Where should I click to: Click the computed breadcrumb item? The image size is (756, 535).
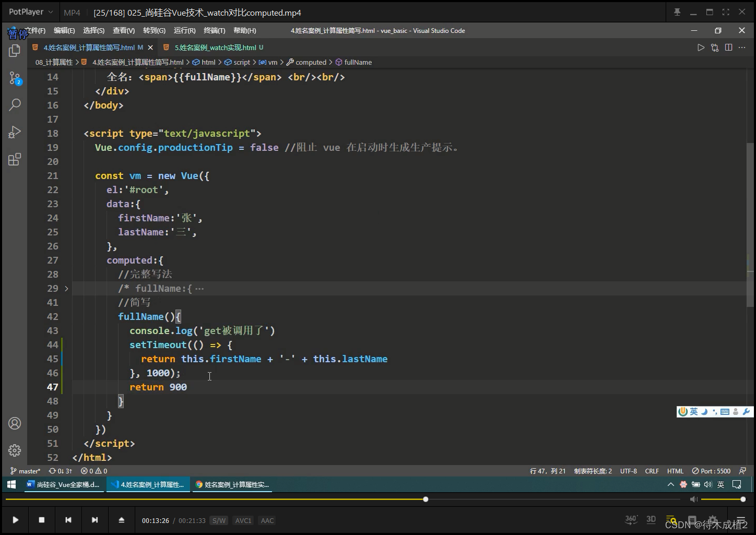[306, 62]
